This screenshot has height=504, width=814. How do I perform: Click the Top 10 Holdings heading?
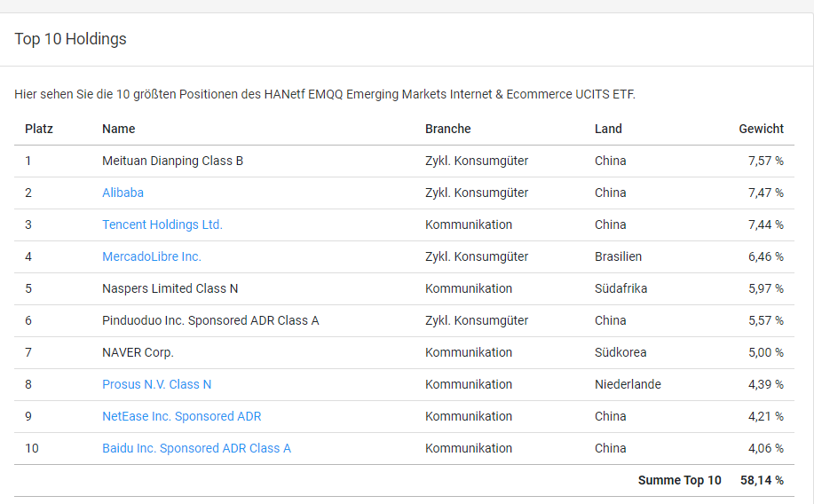click(x=71, y=39)
